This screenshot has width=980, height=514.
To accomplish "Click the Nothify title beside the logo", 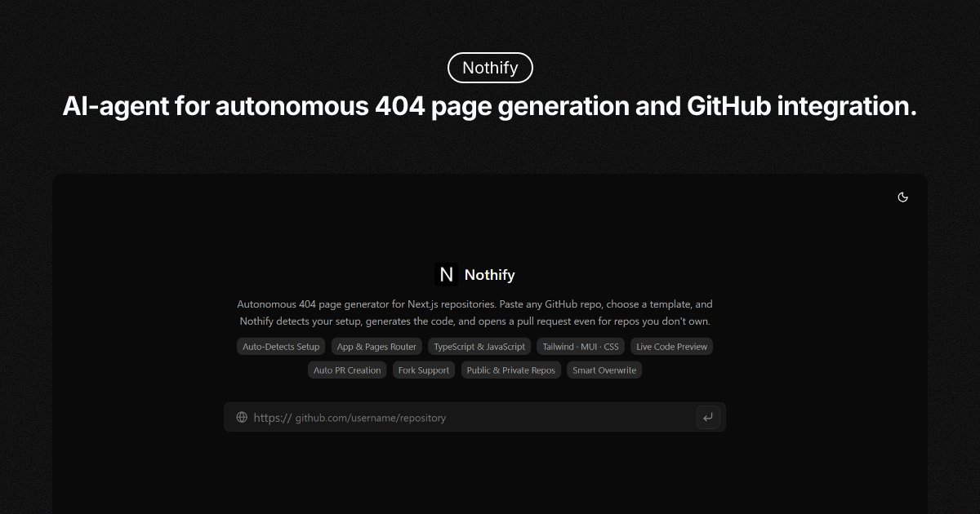I will coord(489,275).
